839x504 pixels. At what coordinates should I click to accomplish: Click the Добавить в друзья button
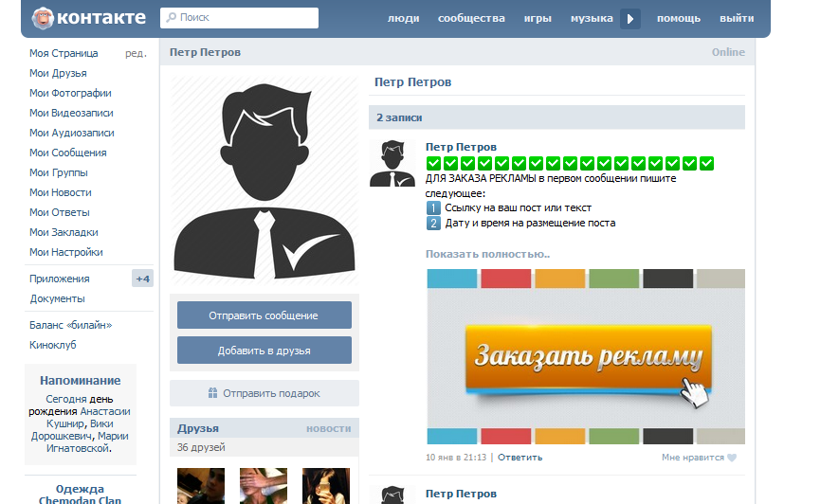point(264,351)
